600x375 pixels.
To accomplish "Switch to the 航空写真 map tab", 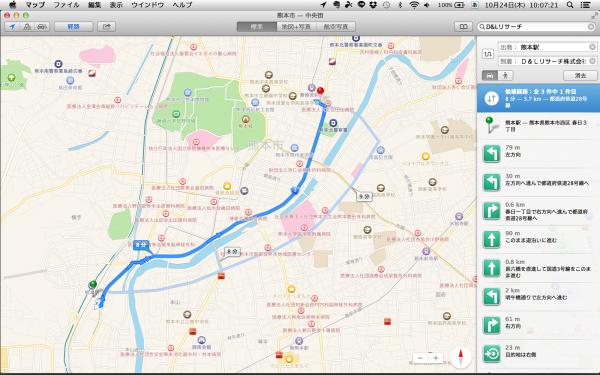I will point(336,27).
